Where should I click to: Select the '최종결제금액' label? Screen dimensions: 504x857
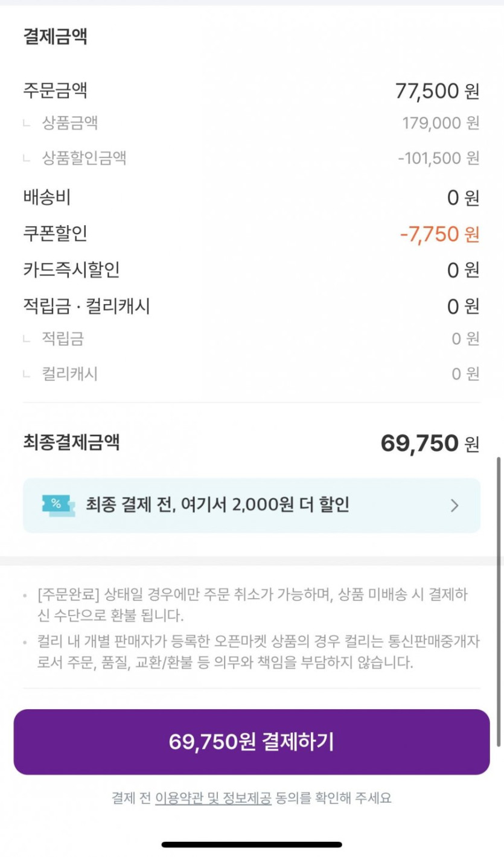tap(71, 442)
